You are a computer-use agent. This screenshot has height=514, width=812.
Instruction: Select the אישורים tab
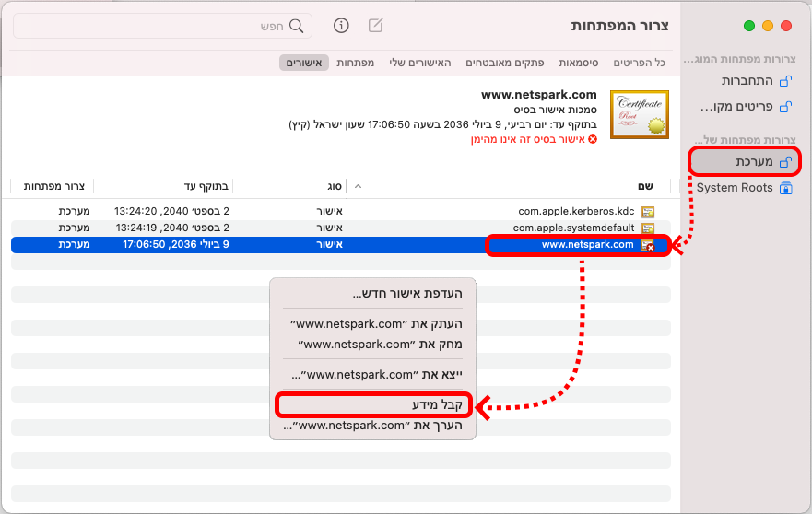coord(304,63)
